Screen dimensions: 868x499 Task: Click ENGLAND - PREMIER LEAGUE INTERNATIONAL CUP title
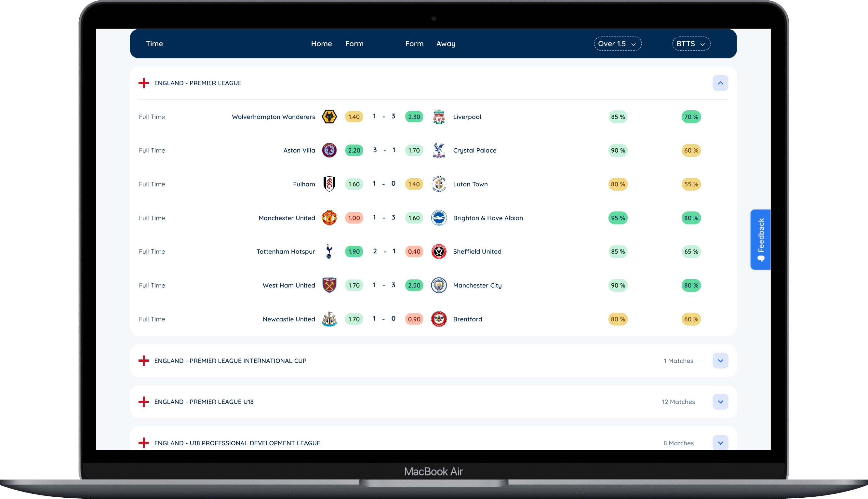[230, 360]
